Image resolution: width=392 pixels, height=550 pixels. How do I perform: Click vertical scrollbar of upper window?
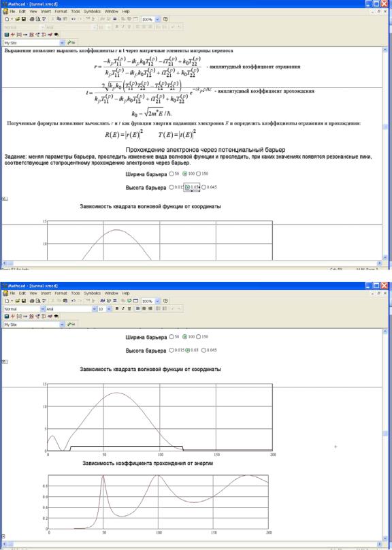click(x=385, y=155)
